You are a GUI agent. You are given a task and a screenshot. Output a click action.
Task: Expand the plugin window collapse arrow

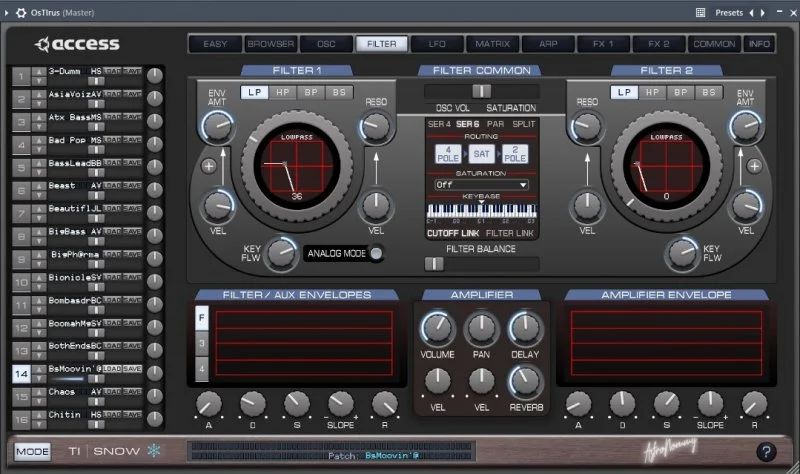7,13
